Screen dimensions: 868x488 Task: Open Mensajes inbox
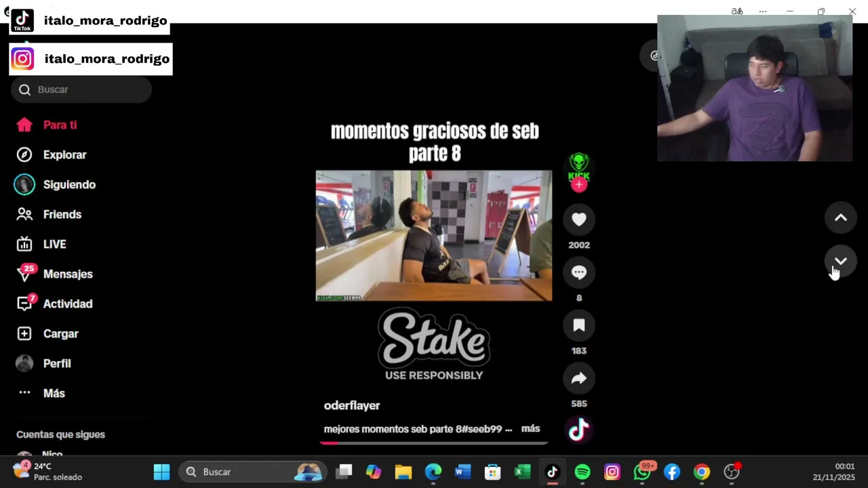56,274
